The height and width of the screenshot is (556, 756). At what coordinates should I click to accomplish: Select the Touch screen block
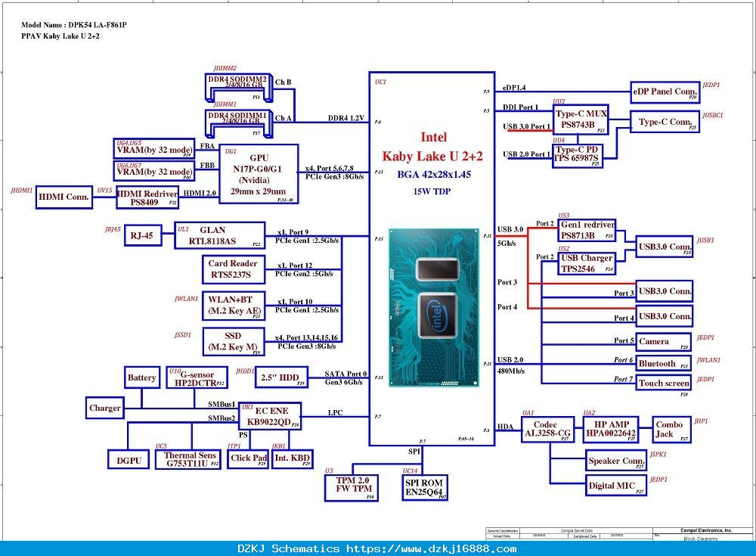click(x=664, y=383)
